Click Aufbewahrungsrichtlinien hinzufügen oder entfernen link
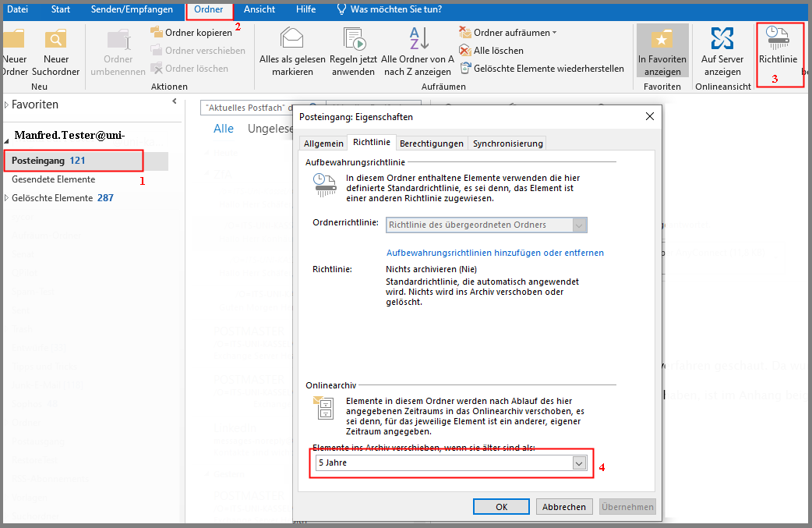This screenshot has height=528, width=812. (495, 253)
